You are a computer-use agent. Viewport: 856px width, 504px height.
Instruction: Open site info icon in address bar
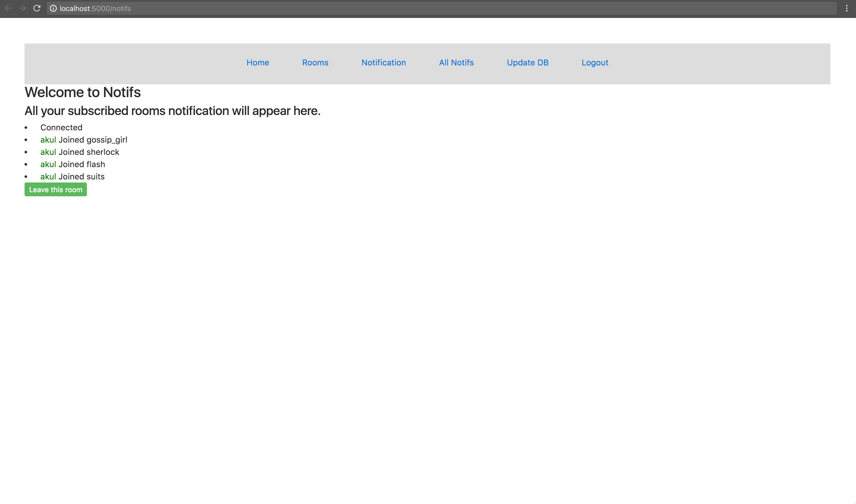(53, 8)
